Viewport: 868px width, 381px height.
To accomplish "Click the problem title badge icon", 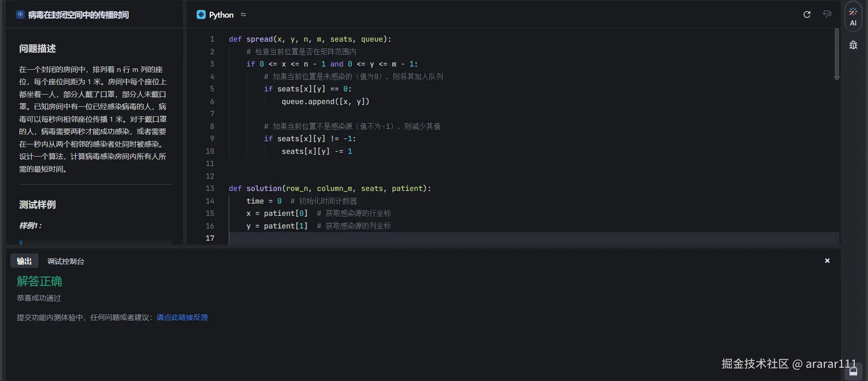I will point(20,14).
